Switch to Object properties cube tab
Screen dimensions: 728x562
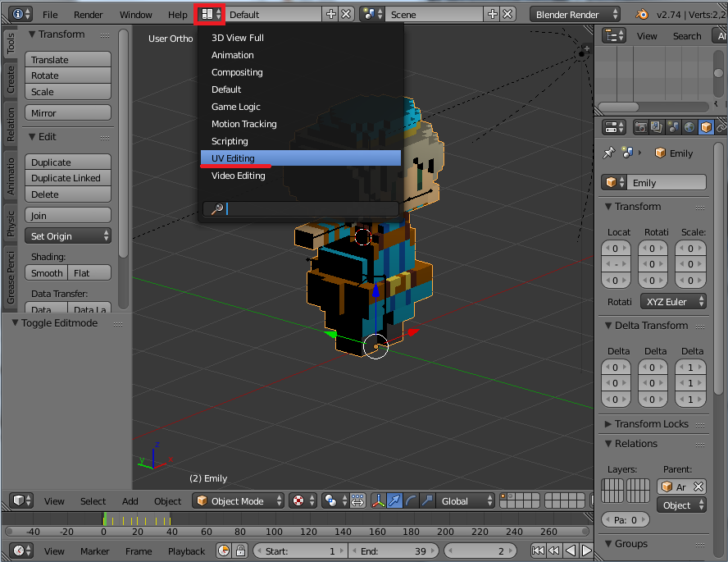click(706, 127)
